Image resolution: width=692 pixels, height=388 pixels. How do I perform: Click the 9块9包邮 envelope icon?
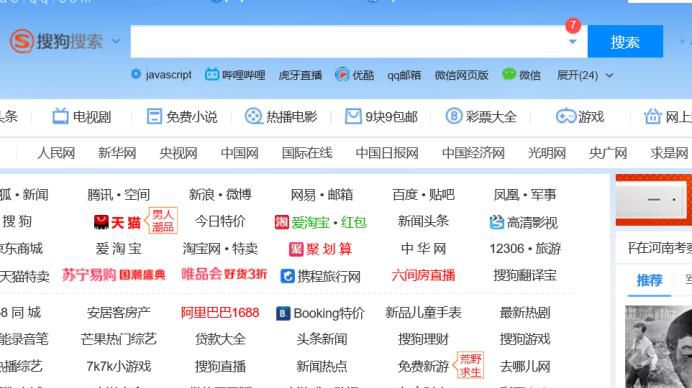(353, 117)
